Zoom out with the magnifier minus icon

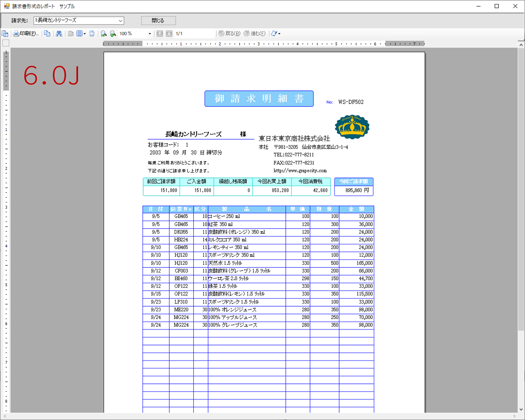(x=104, y=34)
